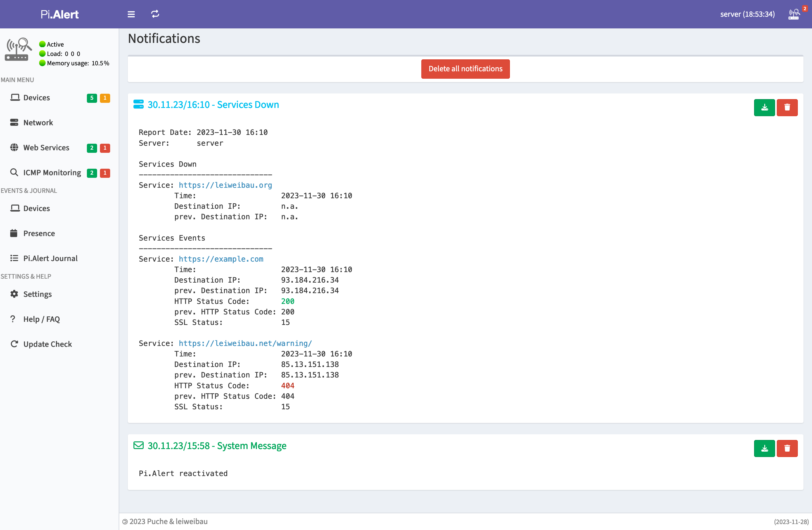Delete the Services Down notification
The height and width of the screenshot is (530, 812).
click(x=787, y=107)
